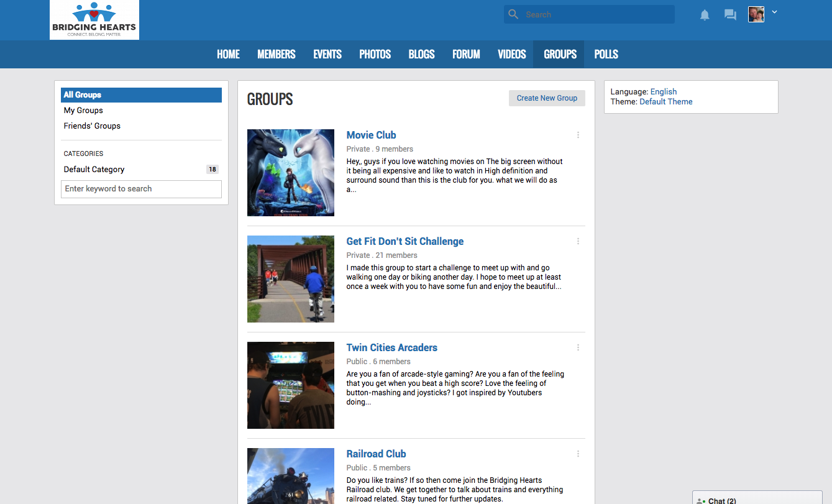The width and height of the screenshot is (832, 504).
Task: Open the Members tab
Action: coord(277,54)
